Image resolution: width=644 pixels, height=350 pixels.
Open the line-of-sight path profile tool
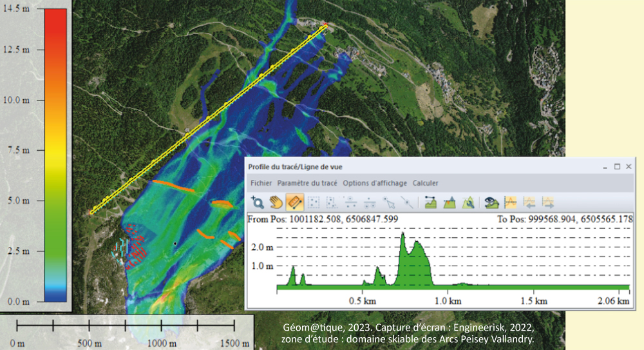pyautogui.click(x=430, y=202)
